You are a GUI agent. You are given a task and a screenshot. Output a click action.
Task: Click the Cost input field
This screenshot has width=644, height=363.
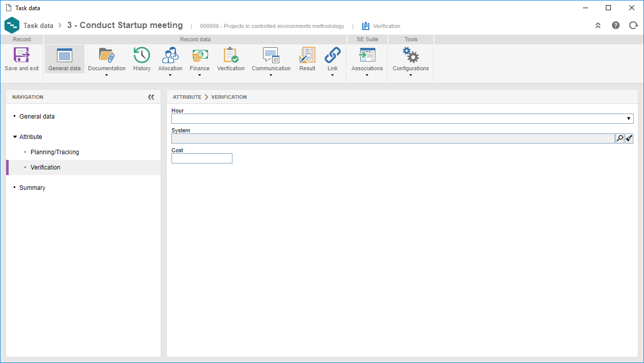tap(202, 158)
